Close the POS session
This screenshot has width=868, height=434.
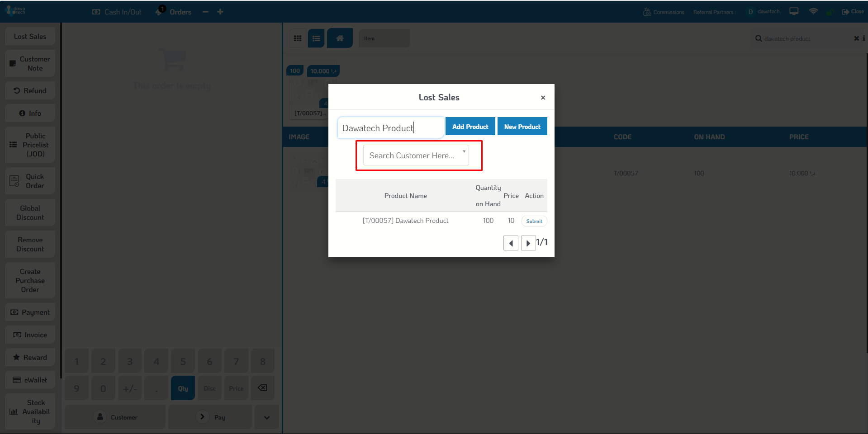coord(853,12)
